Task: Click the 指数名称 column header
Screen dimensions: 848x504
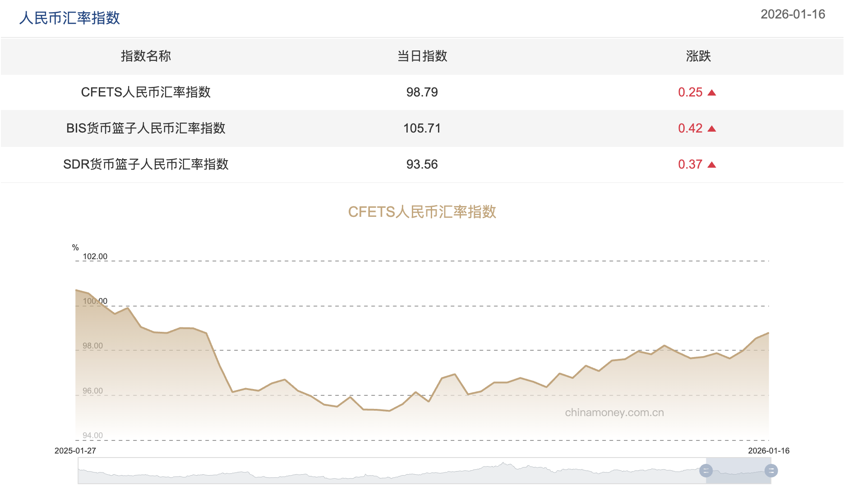Action: [x=145, y=57]
